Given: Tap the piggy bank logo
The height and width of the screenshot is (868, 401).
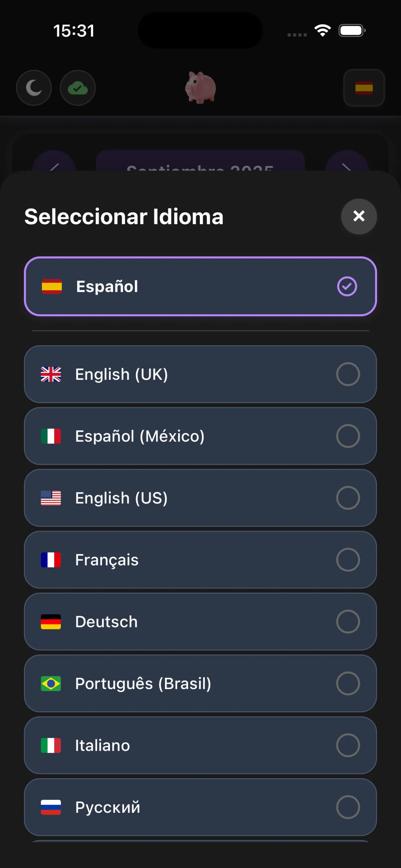Looking at the screenshot, I should coord(200,88).
